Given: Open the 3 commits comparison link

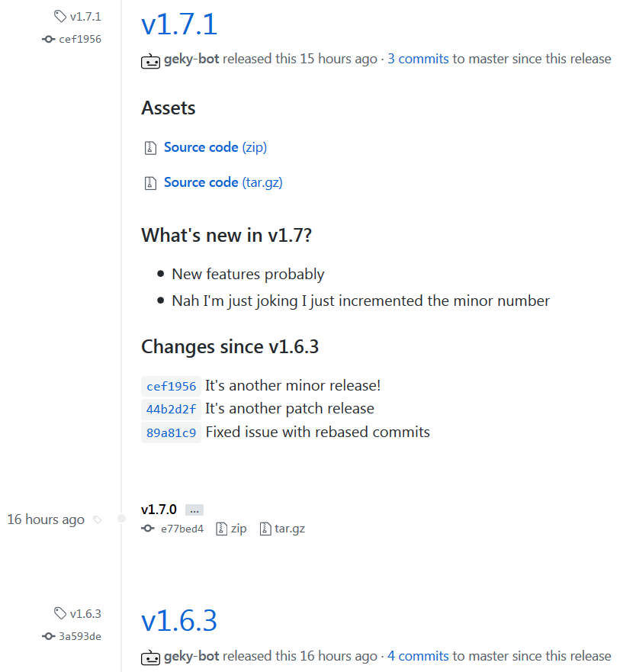Looking at the screenshot, I should click(418, 59).
